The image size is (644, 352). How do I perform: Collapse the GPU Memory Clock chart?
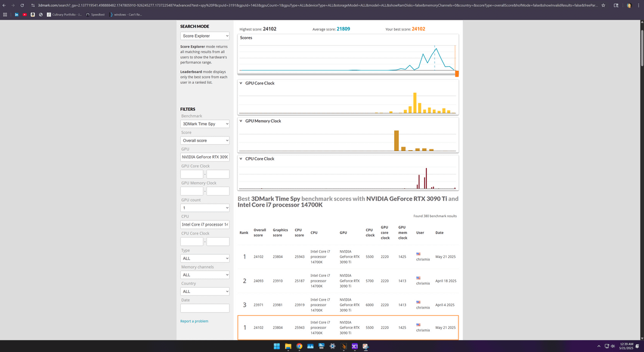click(x=241, y=121)
